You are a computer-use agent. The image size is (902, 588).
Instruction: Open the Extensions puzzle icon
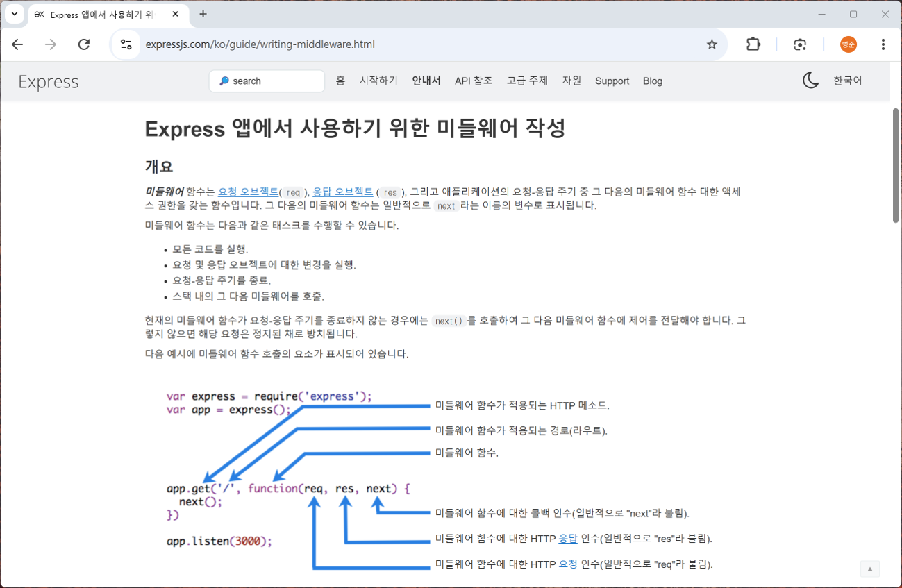point(753,44)
